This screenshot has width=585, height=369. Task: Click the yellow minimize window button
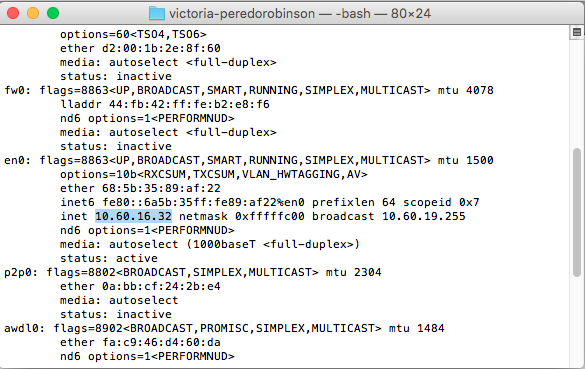coord(33,13)
